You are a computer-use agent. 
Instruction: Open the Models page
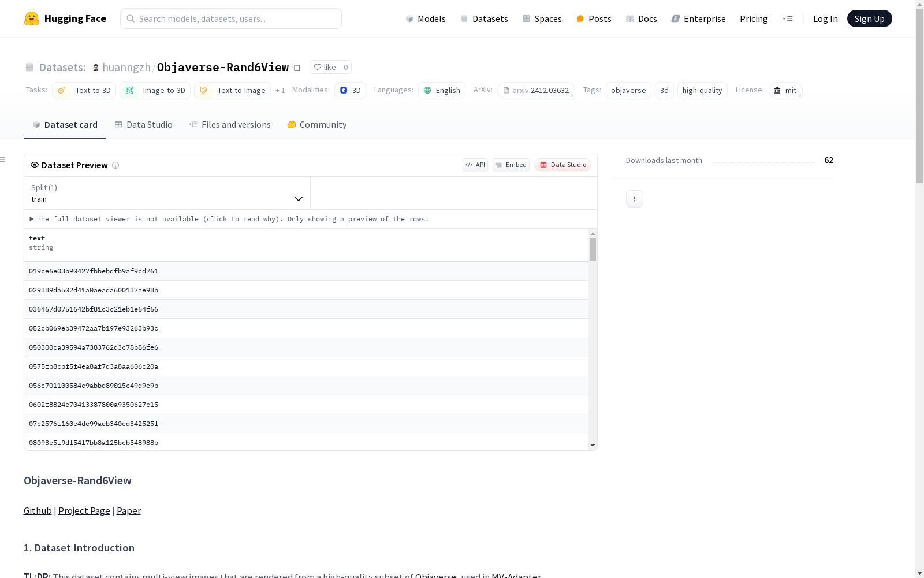(426, 18)
